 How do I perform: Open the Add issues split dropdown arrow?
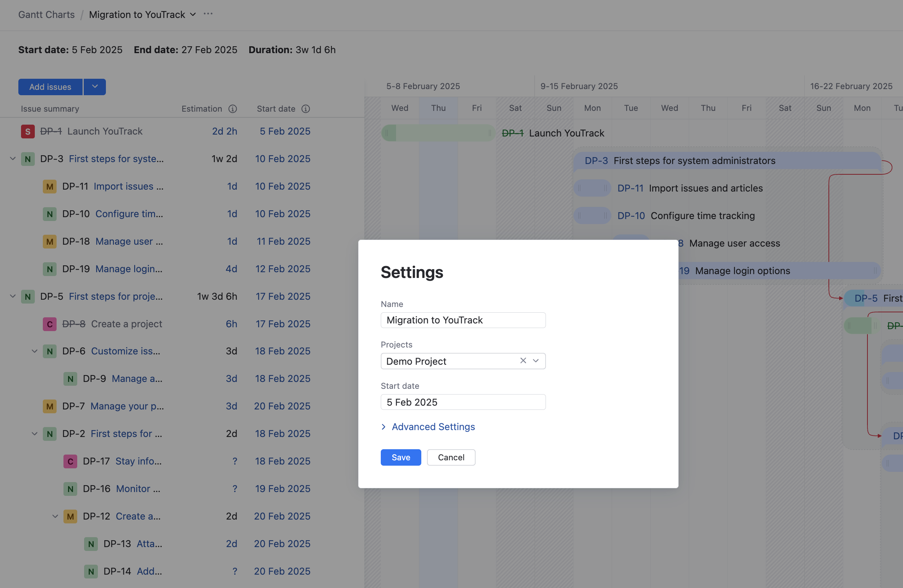(94, 87)
